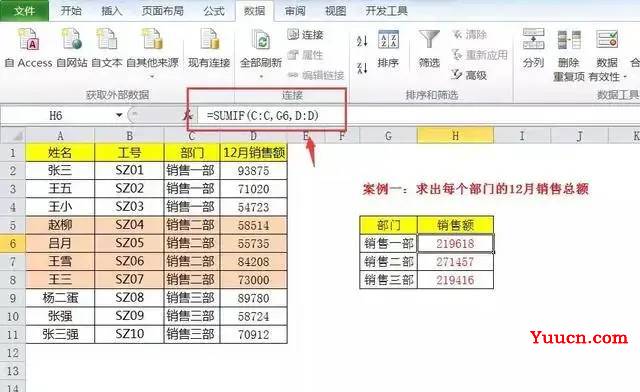This screenshot has height=392, width=640.
Task: Click the cell containing 吕月
Action: pyautogui.click(x=60, y=244)
